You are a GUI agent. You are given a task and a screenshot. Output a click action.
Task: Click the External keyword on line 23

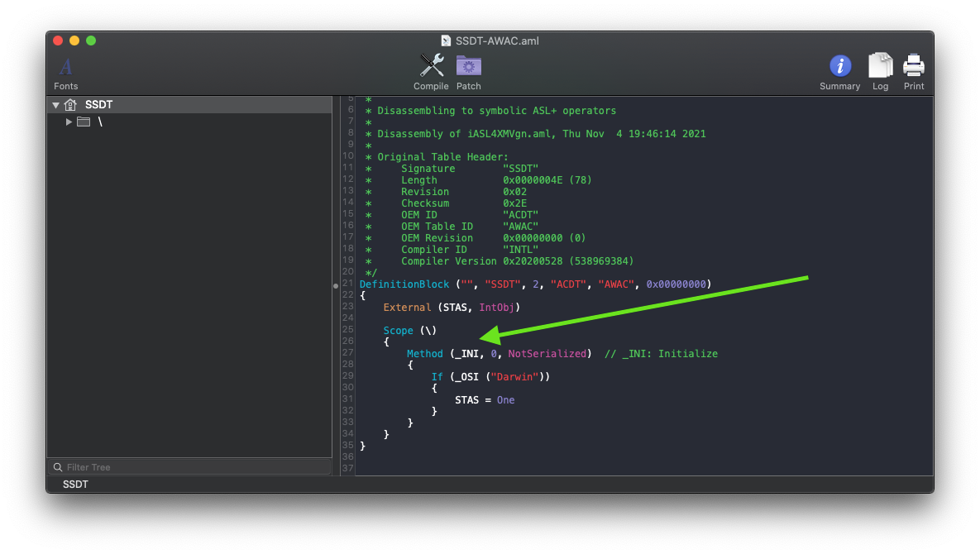[407, 308]
